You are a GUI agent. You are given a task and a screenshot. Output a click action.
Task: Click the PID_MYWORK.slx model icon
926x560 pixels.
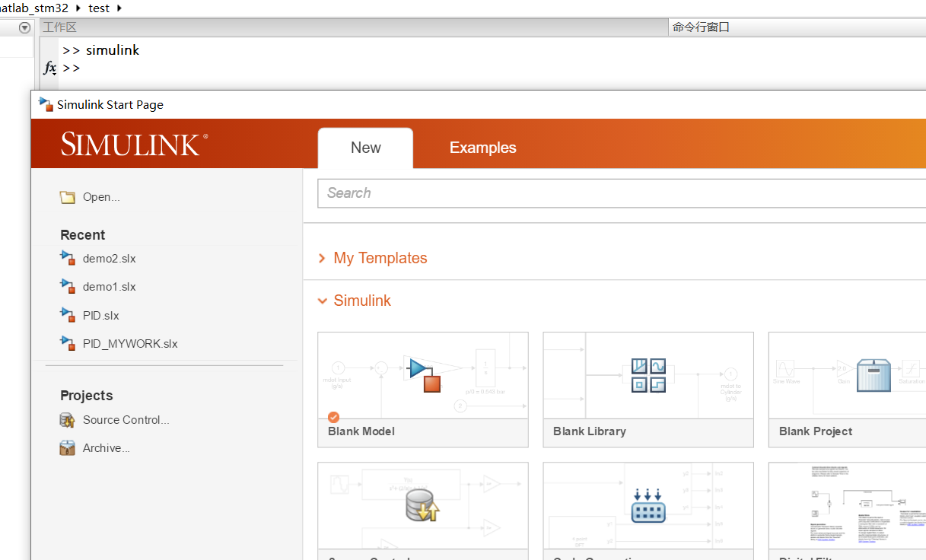tap(68, 343)
